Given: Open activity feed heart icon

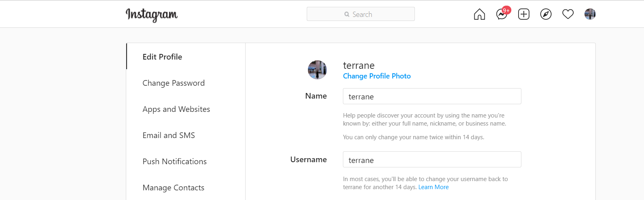Looking at the screenshot, I should (568, 14).
